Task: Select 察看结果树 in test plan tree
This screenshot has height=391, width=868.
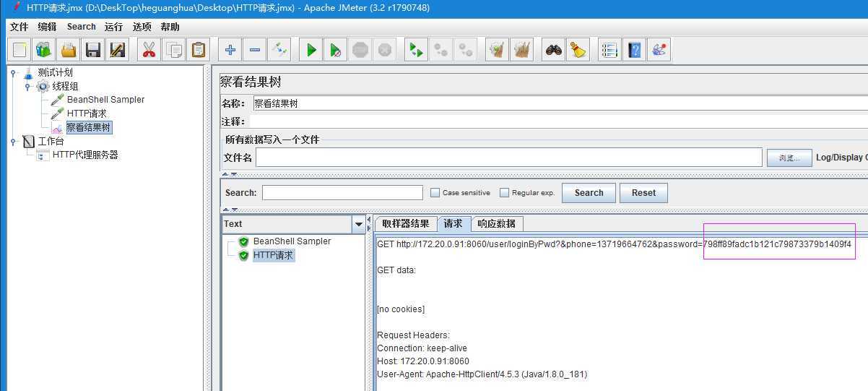Action: click(89, 127)
